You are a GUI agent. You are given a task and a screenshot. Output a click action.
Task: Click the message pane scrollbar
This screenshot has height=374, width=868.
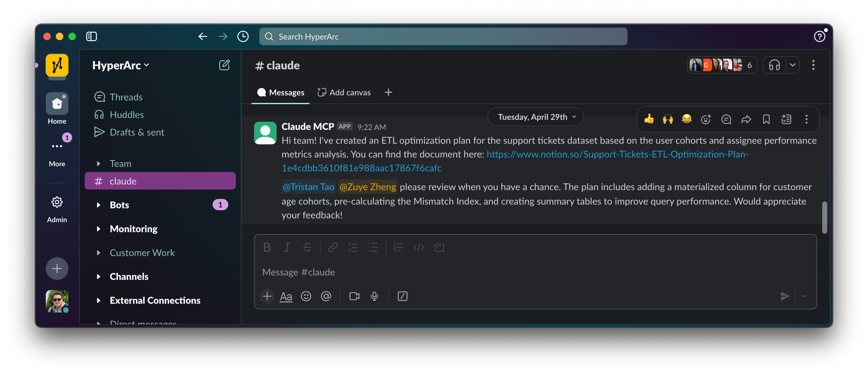point(824,217)
